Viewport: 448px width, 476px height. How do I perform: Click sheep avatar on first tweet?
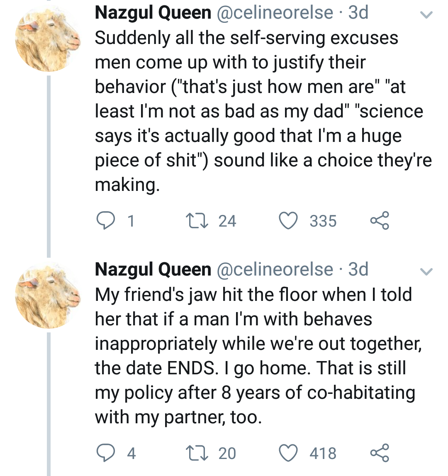coord(47,40)
